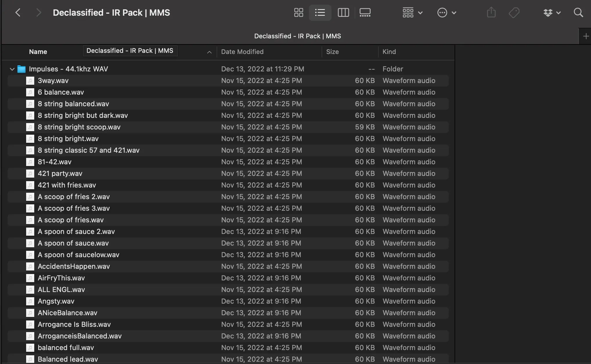This screenshot has height=364, width=591.
Task: Add a new tab with plus button
Action: [586, 36]
